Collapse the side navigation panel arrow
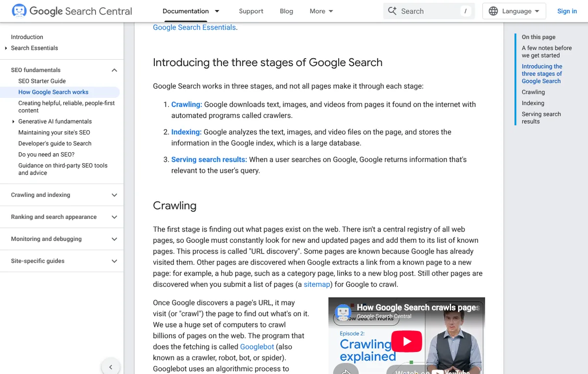 point(111,367)
